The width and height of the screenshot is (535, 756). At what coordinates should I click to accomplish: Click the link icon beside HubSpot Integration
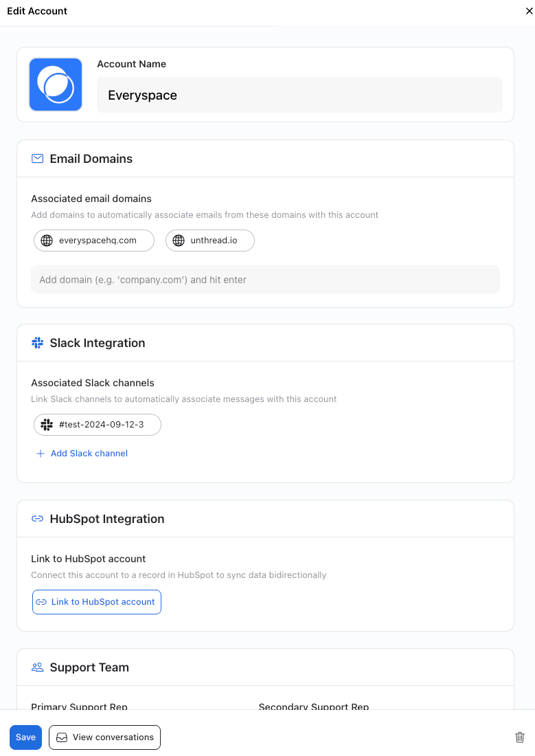click(38, 519)
